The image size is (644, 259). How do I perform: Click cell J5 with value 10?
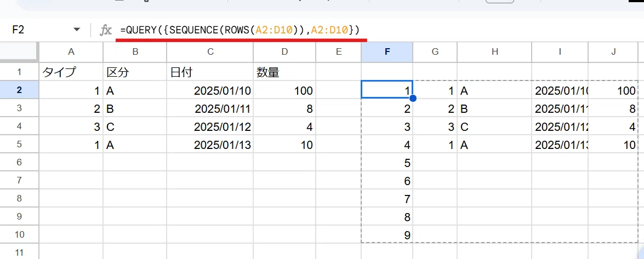click(613, 144)
